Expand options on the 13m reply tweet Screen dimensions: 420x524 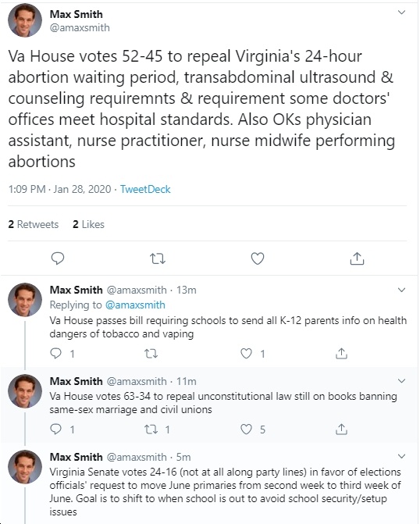point(401,290)
